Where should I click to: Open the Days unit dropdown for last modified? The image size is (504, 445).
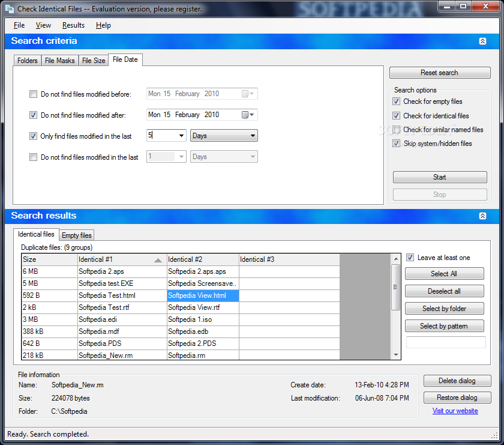pos(224,136)
